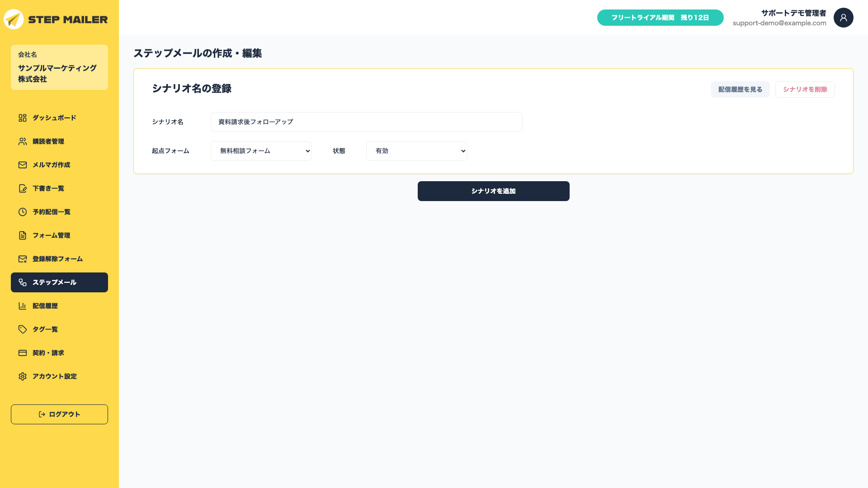Expand the 起点フォーム dropdown

(x=261, y=151)
